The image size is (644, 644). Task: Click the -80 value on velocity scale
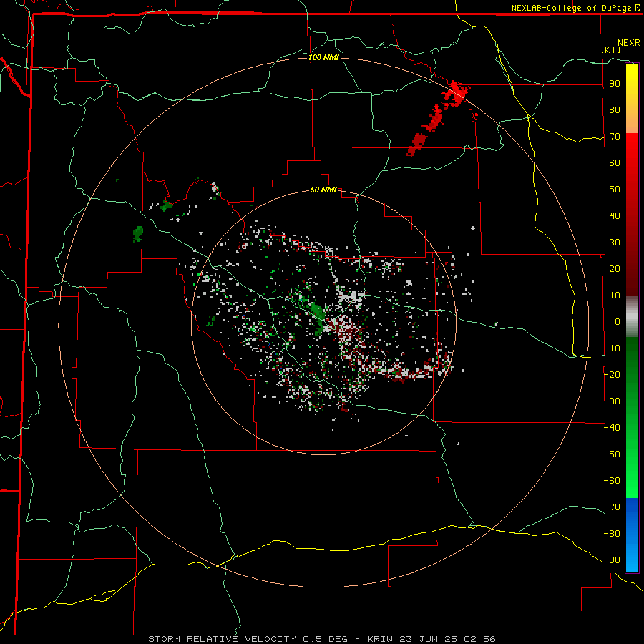point(612,534)
